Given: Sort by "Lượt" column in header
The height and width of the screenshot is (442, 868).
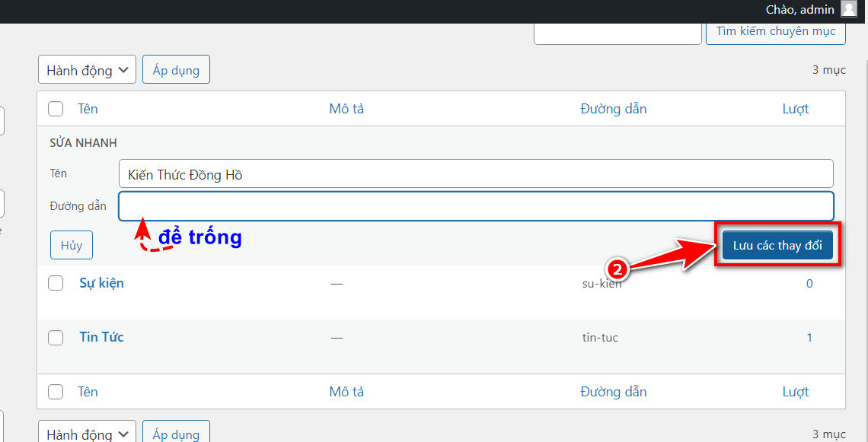Looking at the screenshot, I should click(796, 109).
